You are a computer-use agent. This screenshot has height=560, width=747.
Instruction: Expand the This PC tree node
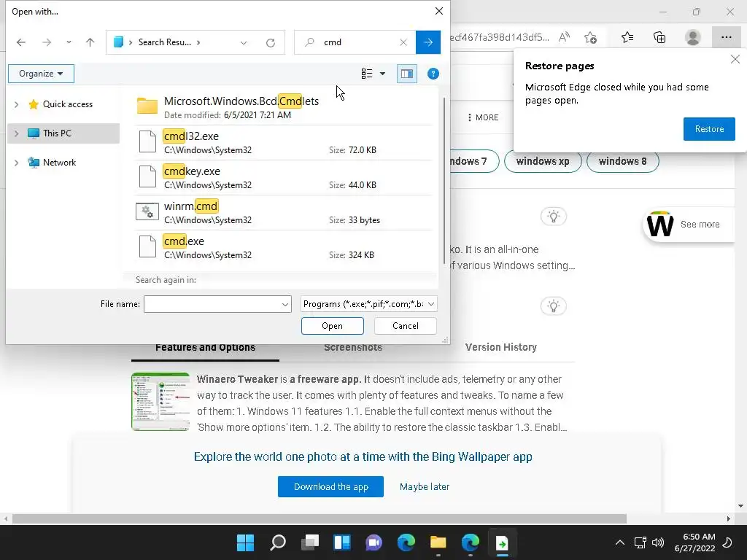17,133
